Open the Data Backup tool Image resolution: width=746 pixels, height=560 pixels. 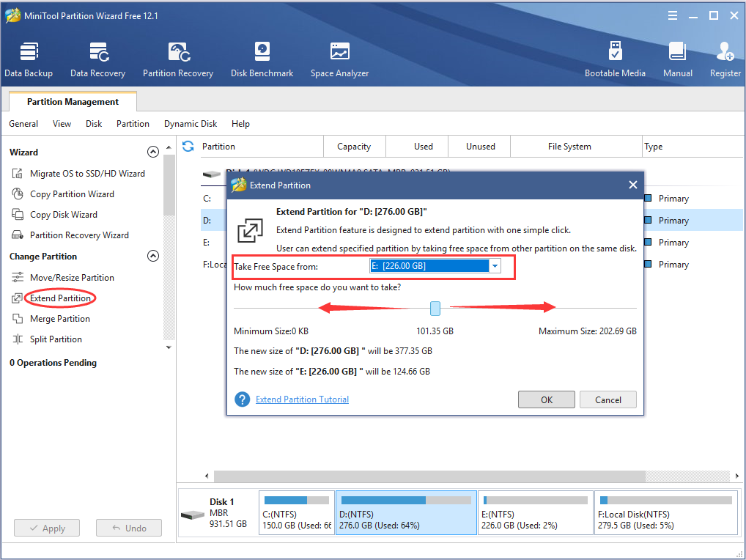click(29, 59)
